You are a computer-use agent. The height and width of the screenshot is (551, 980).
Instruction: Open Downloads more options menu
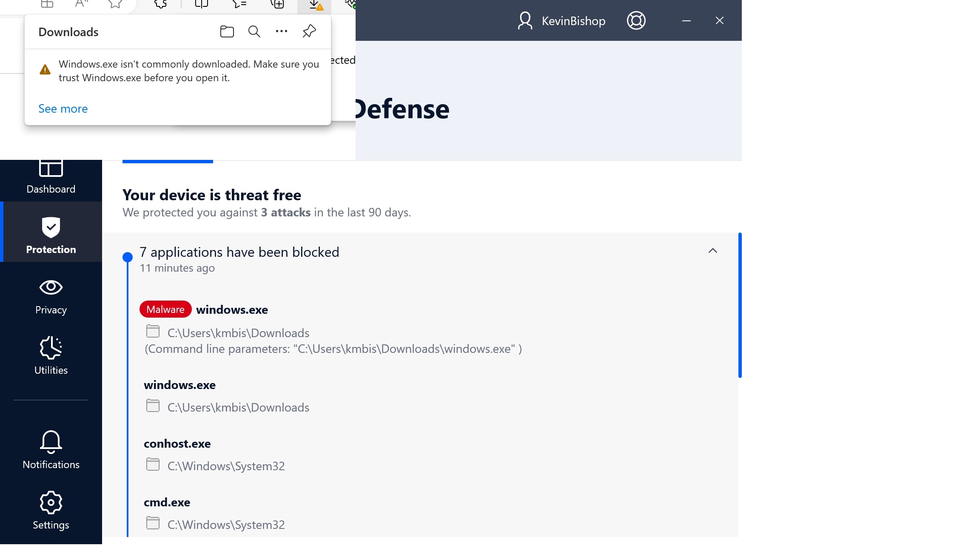pyautogui.click(x=282, y=31)
